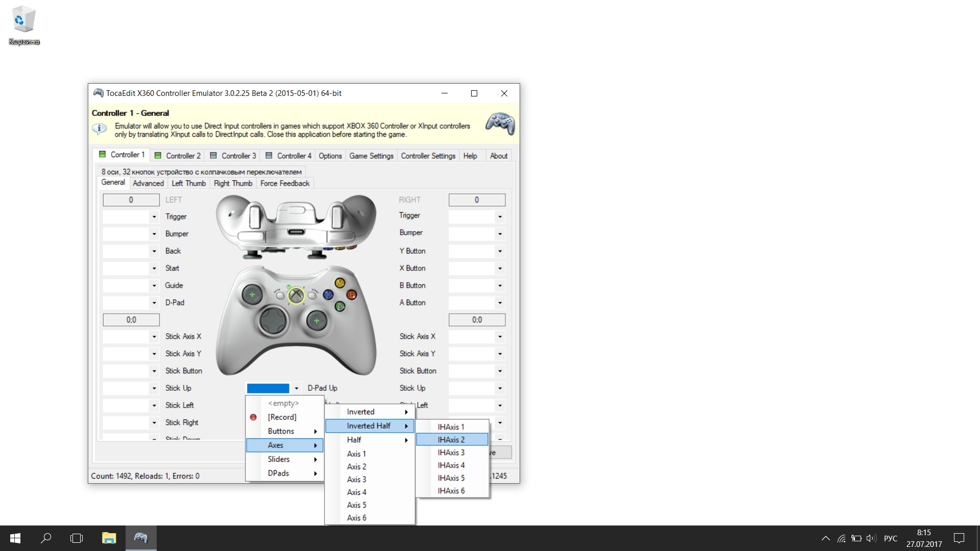
Task: Expand the Left Trigger dropdown
Action: click(x=154, y=217)
